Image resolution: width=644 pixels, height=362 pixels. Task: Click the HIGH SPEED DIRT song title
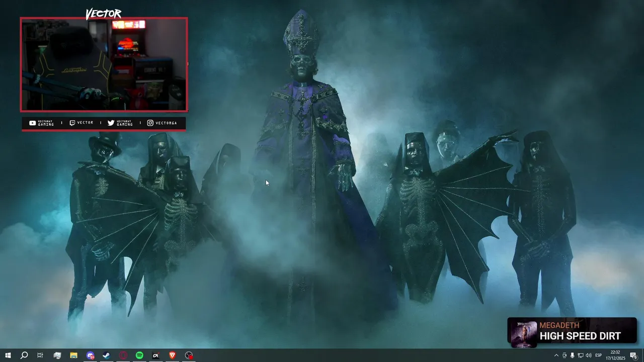[x=580, y=336]
